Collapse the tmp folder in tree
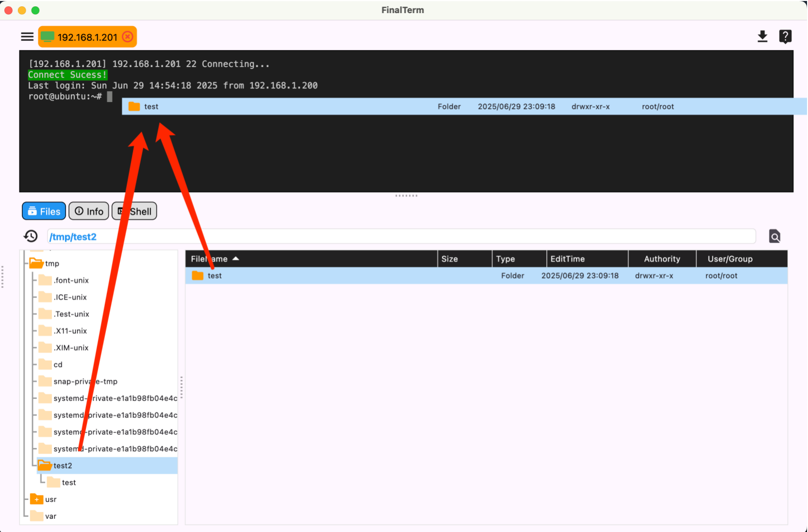The width and height of the screenshot is (808, 532). click(36, 264)
